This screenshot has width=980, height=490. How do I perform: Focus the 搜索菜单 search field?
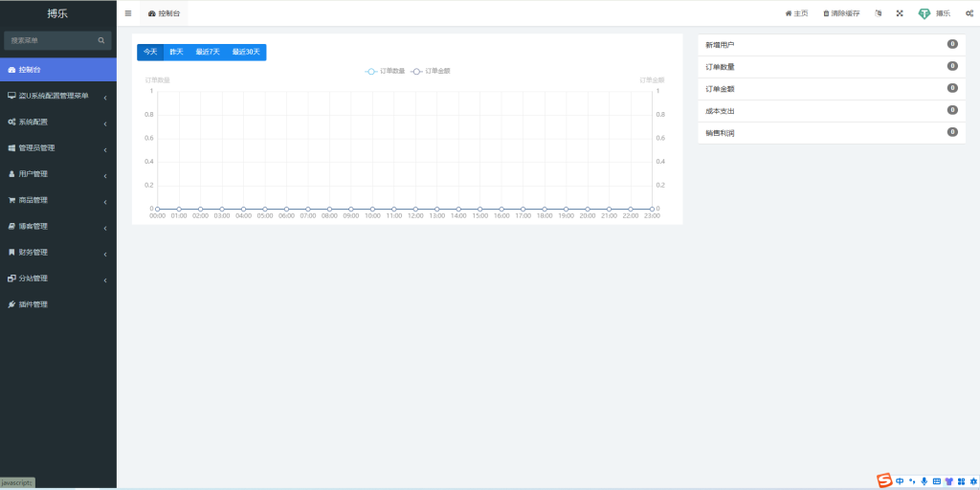(x=57, y=40)
